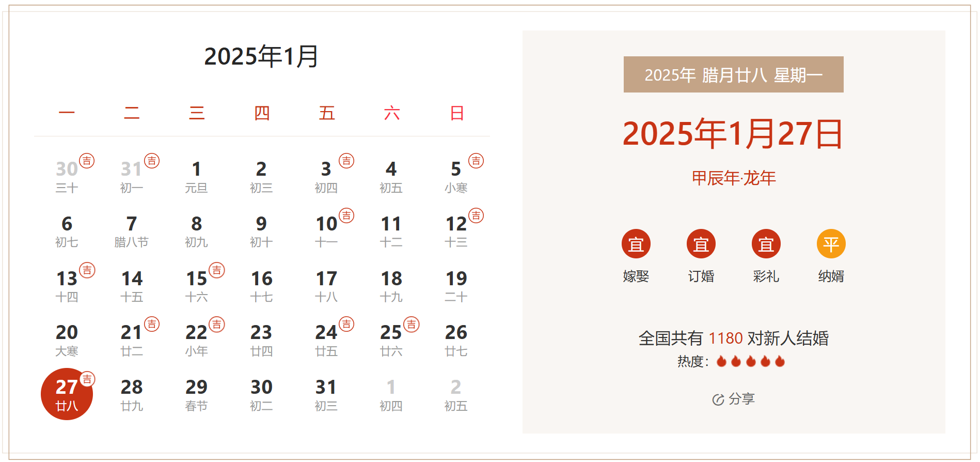This screenshot has height=462, width=980.
Task: Select January 28 廿九 date
Action: (x=132, y=395)
